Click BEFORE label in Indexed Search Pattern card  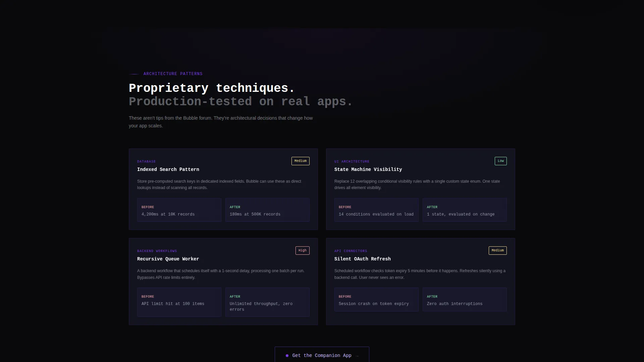(148, 207)
